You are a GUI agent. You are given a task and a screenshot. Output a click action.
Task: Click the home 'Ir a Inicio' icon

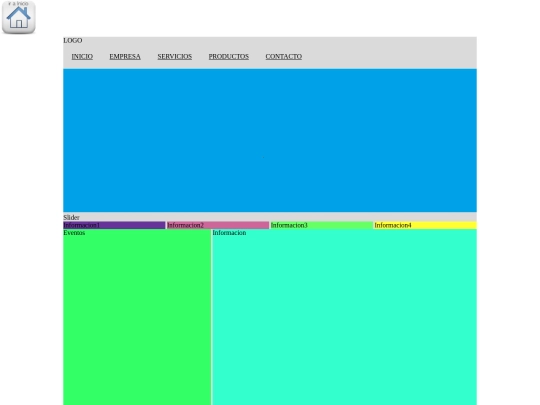tap(19, 17)
